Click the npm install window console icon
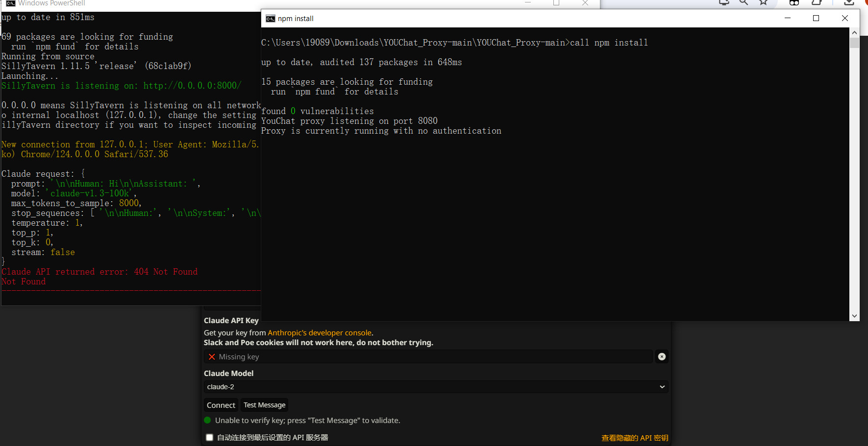 click(x=270, y=19)
